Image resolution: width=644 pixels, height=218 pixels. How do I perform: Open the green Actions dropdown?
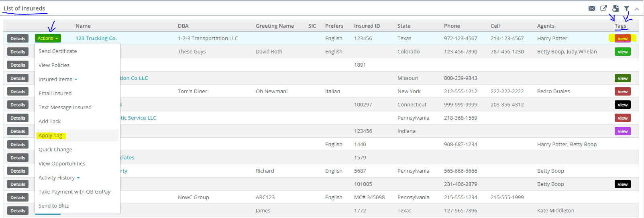point(48,38)
